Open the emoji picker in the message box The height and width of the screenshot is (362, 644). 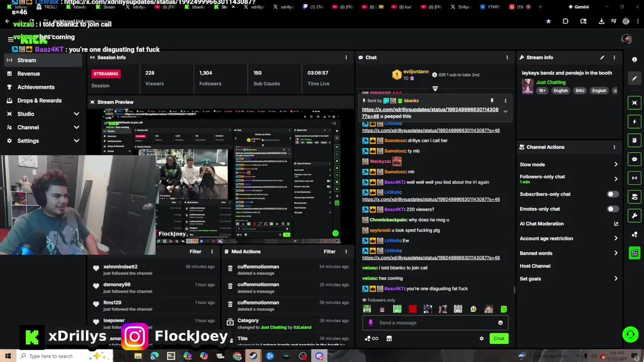(x=500, y=323)
